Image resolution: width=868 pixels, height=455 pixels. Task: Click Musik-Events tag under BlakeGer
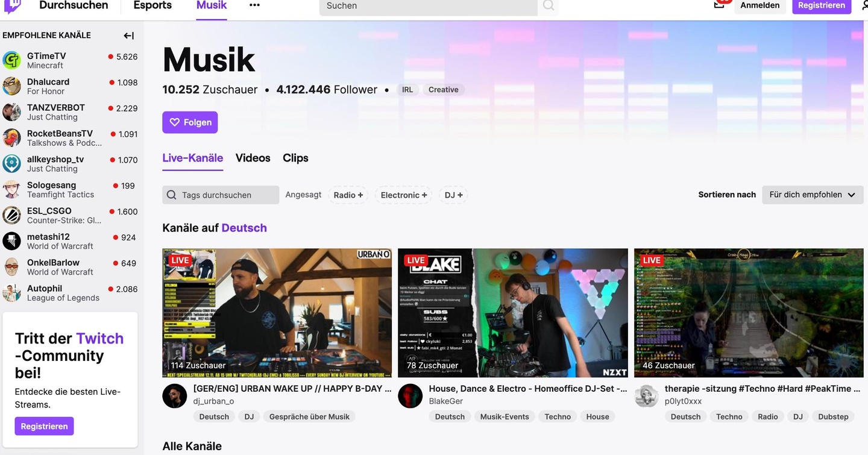(505, 416)
